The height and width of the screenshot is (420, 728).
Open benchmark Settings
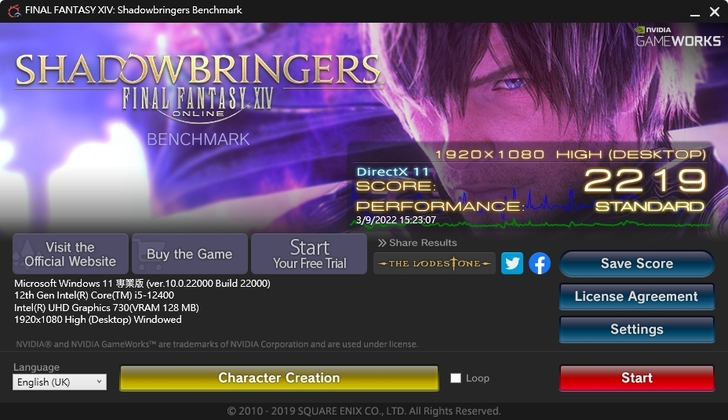(637, 330)
